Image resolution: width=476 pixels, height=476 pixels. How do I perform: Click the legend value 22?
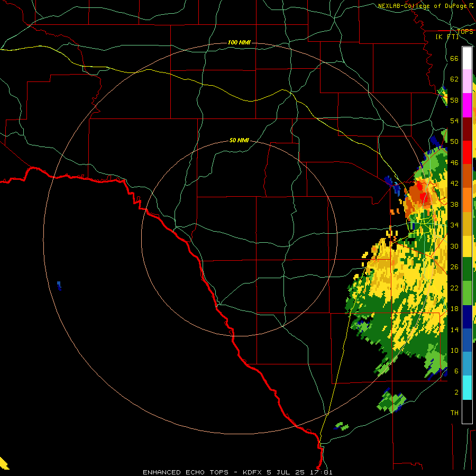454,288
